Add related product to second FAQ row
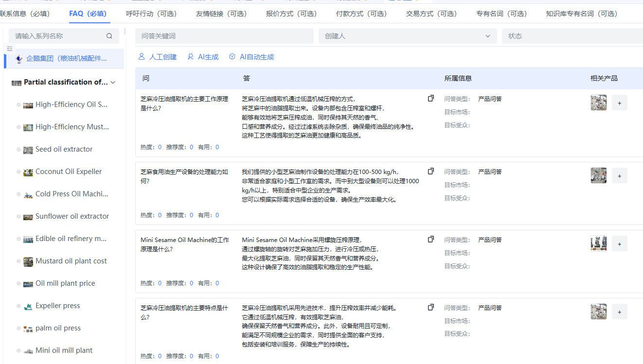Screen dimensions: 643x364 [x=619, y=176]
